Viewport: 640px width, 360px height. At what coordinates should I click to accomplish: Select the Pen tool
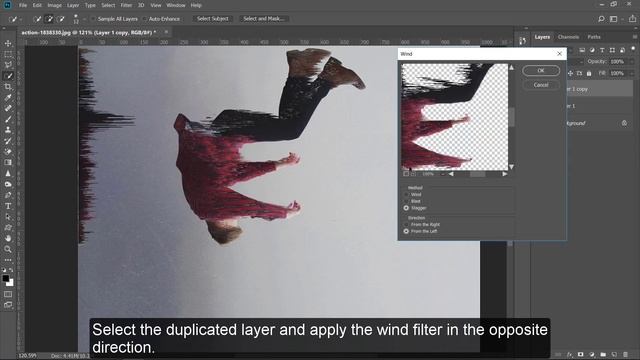8,195
